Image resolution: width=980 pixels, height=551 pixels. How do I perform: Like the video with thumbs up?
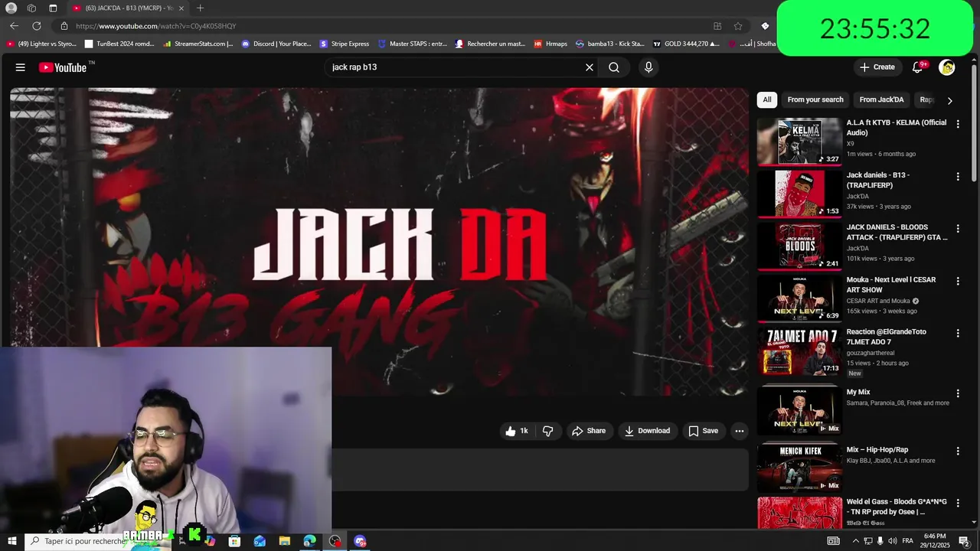516,431
